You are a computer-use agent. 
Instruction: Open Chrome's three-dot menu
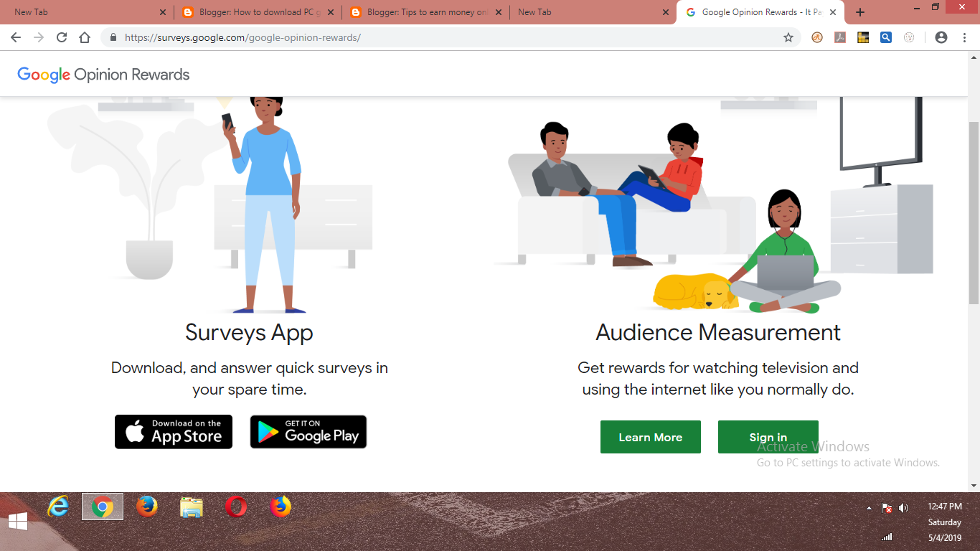pyautogui.click(x=964, y=37)
